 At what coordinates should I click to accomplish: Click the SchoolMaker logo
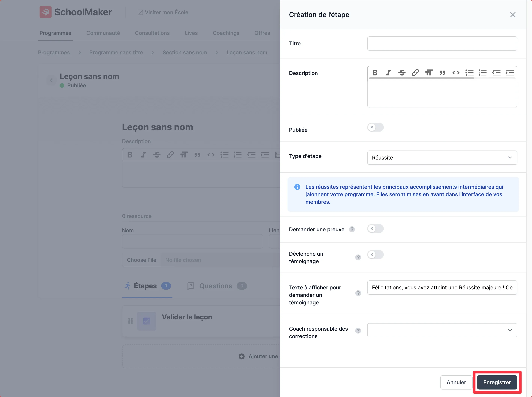75,12
